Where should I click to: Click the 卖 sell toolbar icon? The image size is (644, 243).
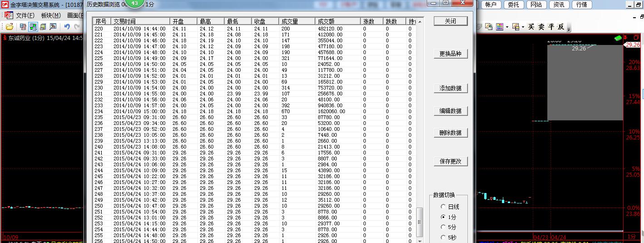tap(541, 27)
